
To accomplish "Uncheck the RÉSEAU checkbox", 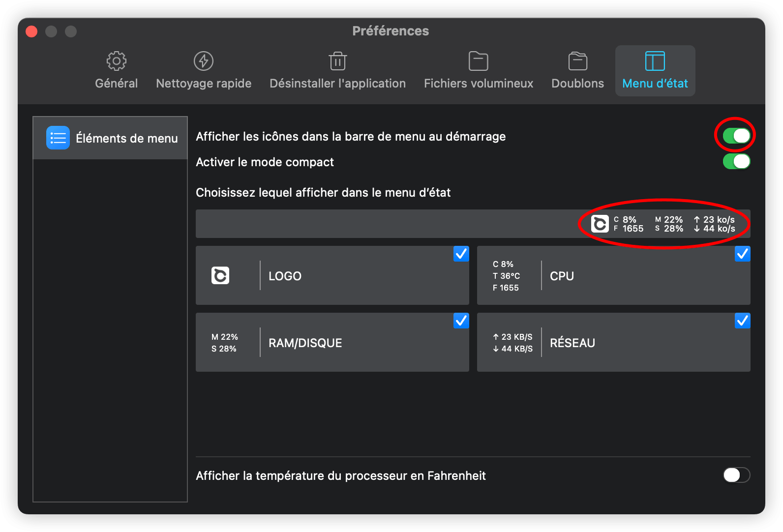I will pos(742,321).
